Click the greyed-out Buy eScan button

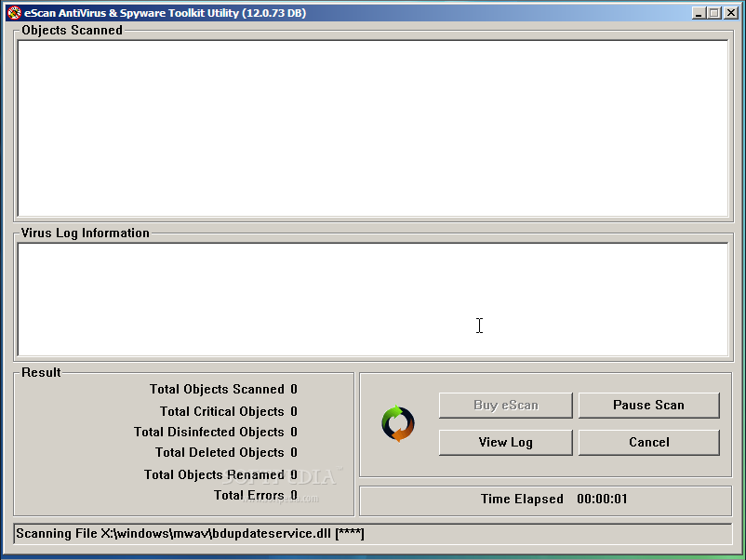click(505, 405)
